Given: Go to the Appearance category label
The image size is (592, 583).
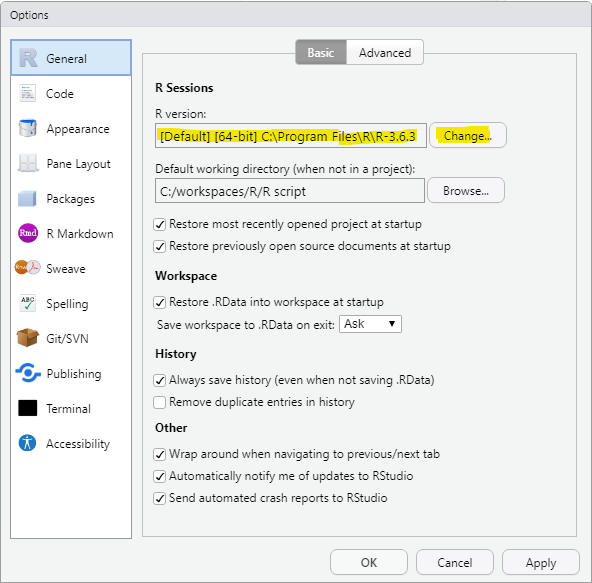Looking at the screenshot, I should (78, 129).
